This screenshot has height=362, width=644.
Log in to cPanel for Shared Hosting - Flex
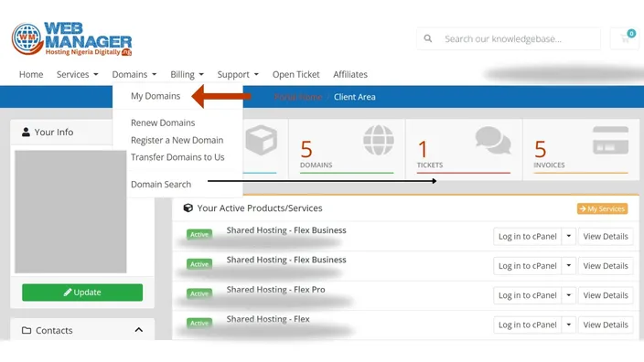tap(527, 325)
